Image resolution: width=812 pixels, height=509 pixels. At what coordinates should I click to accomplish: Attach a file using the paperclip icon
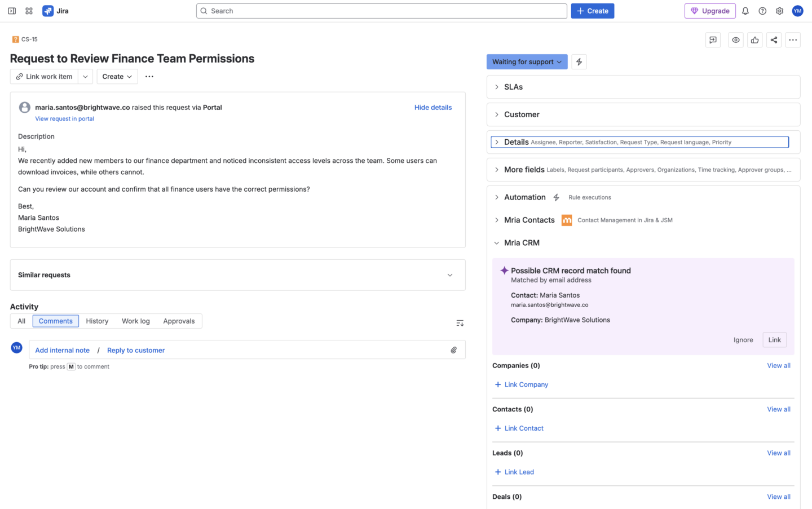pos(454,350)
